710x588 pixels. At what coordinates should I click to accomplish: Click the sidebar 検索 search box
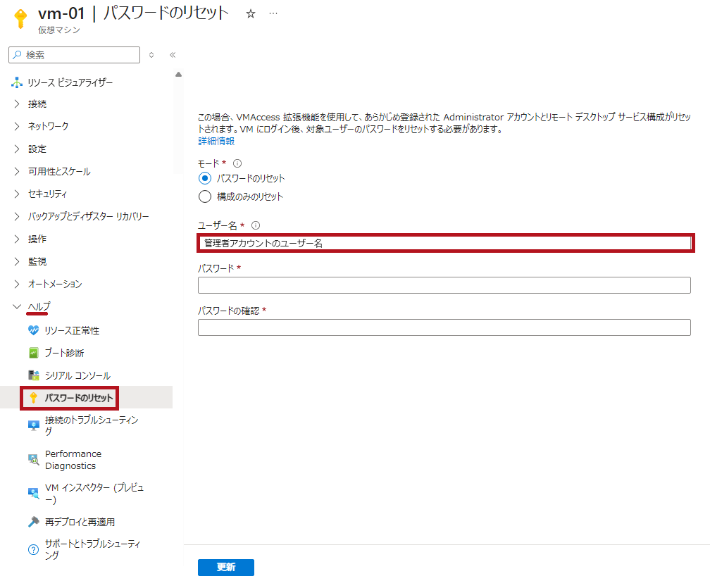(74, 55)
